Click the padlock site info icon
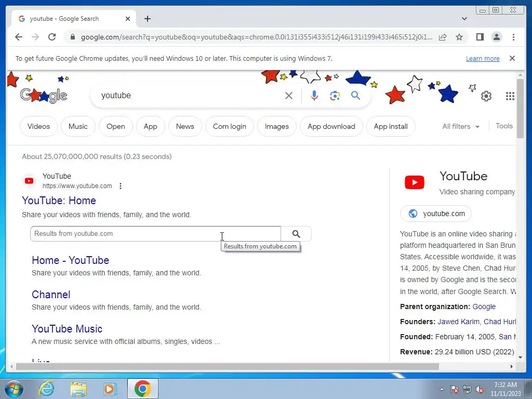 pos(72,37)
